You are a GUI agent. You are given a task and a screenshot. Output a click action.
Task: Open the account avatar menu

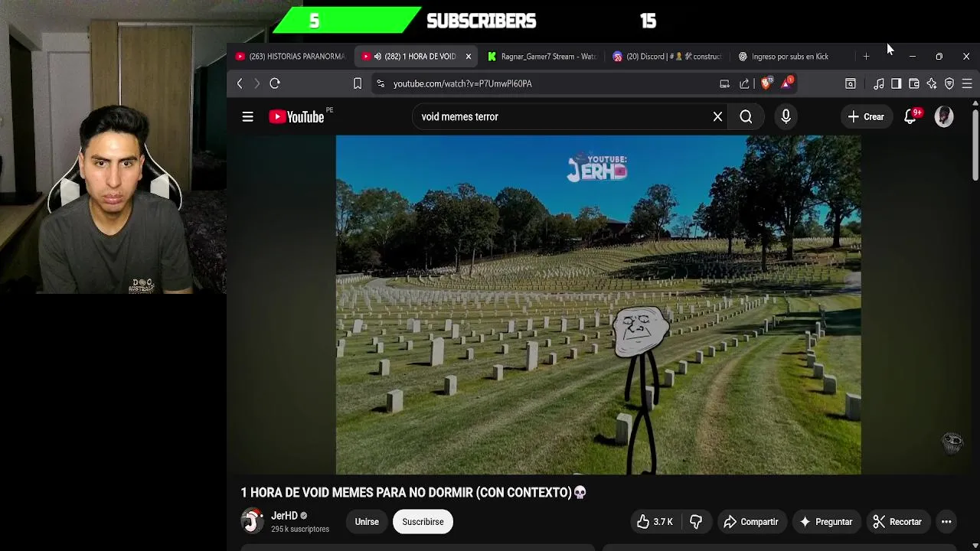click(x=944, y=117)
